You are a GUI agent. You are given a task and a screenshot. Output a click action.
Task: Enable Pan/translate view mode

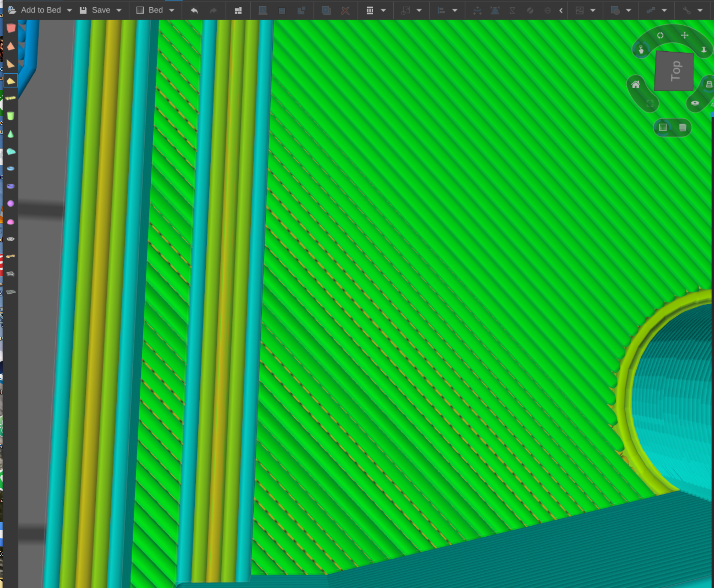coord(684,35)
